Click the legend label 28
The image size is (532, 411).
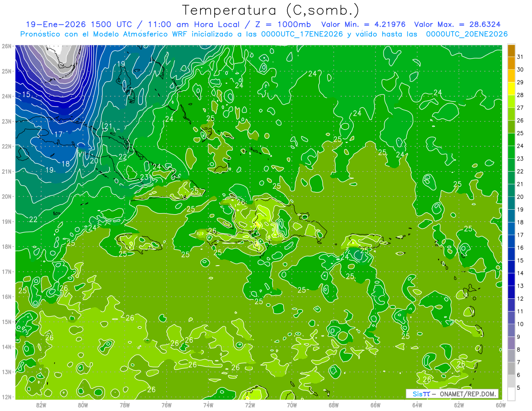(x=520, y=95)
